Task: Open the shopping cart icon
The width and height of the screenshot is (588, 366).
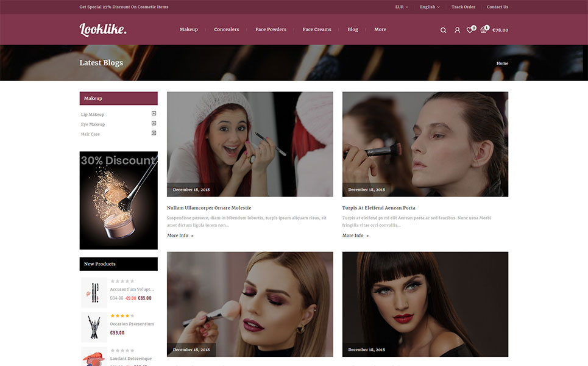Action: [x=484, y=29]
